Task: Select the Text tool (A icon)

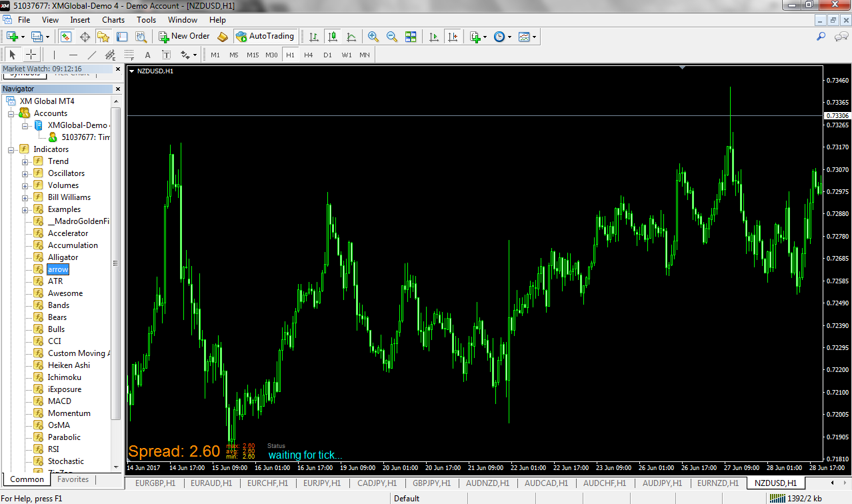Action: [x=148, y=55]
